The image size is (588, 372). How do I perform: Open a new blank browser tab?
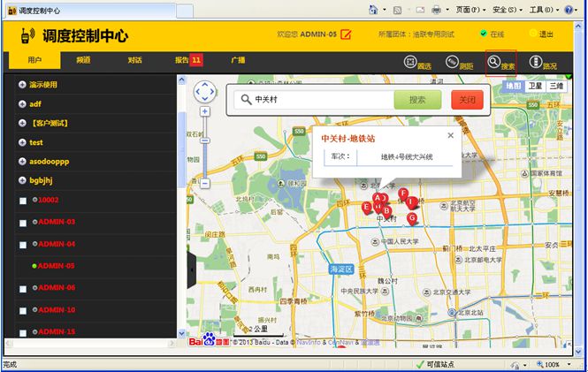[x=185, y=11]
